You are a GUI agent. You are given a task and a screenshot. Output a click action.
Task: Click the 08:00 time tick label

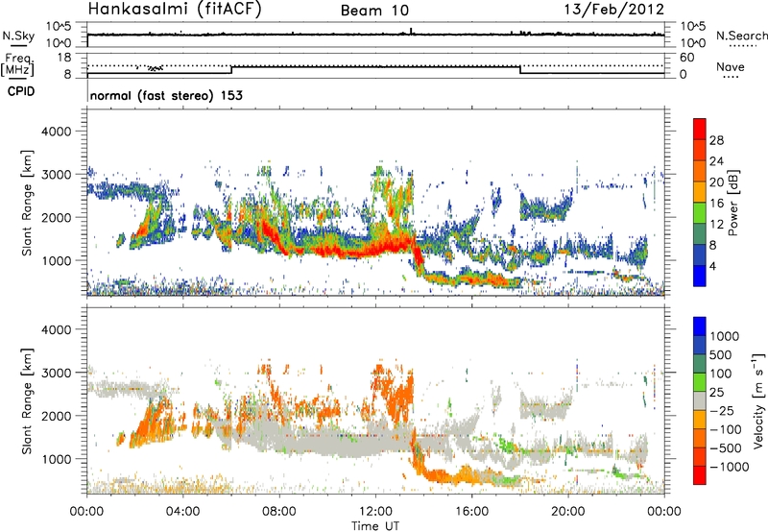pyautogui.click(x=279, y=512)
